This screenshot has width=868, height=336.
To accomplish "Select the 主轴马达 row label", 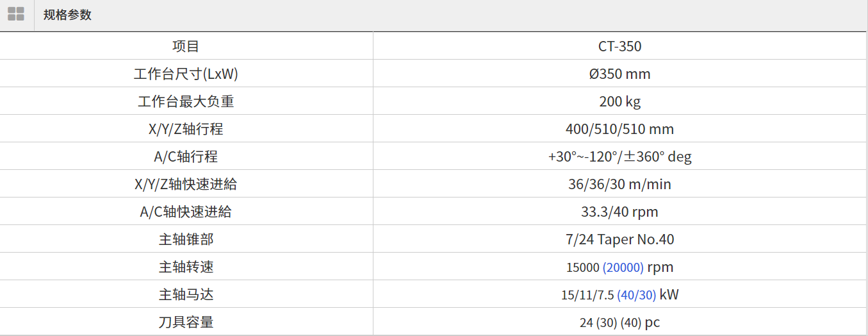I will click(186, 294).
